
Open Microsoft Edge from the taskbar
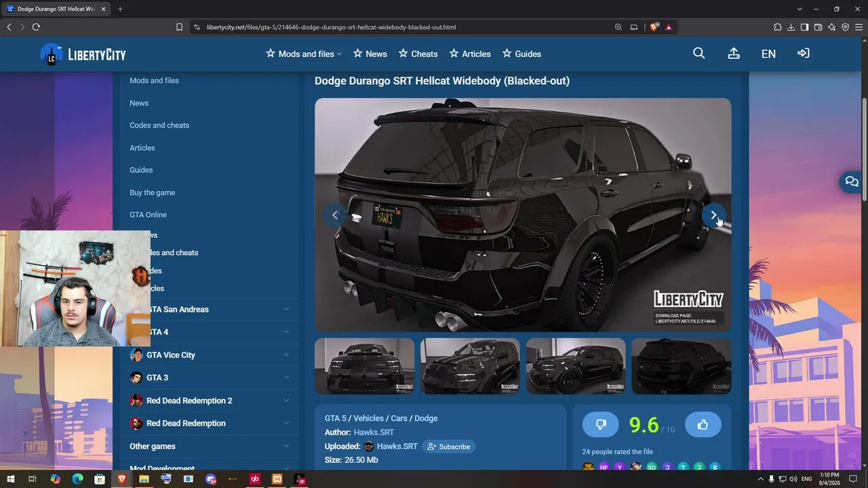[x=77, y=479]
